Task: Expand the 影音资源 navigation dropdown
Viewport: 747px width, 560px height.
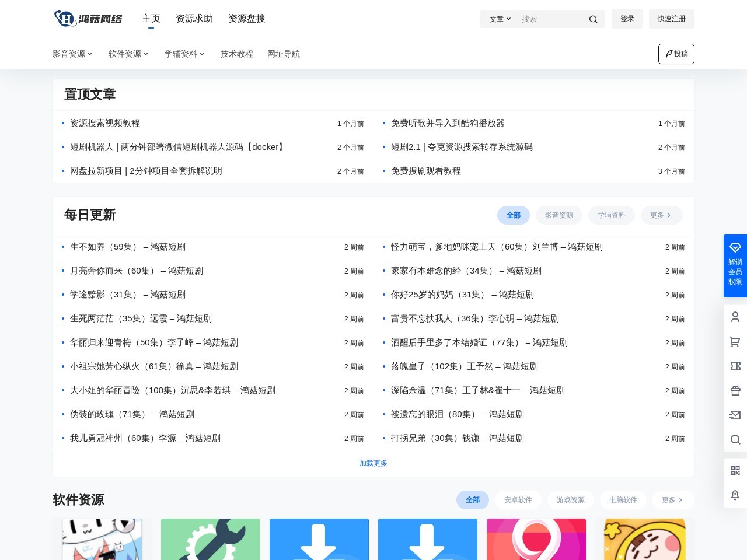Action: (x=72, y=54)
